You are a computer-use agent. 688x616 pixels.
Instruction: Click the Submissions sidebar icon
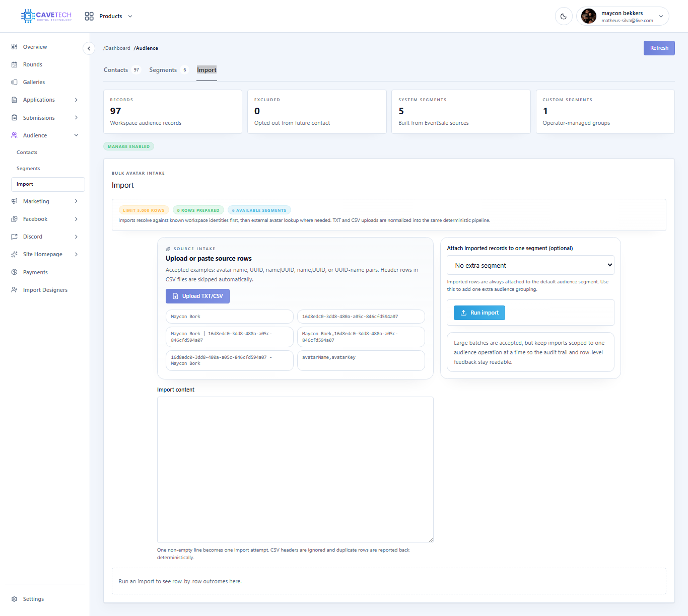[x=14, y=118]
